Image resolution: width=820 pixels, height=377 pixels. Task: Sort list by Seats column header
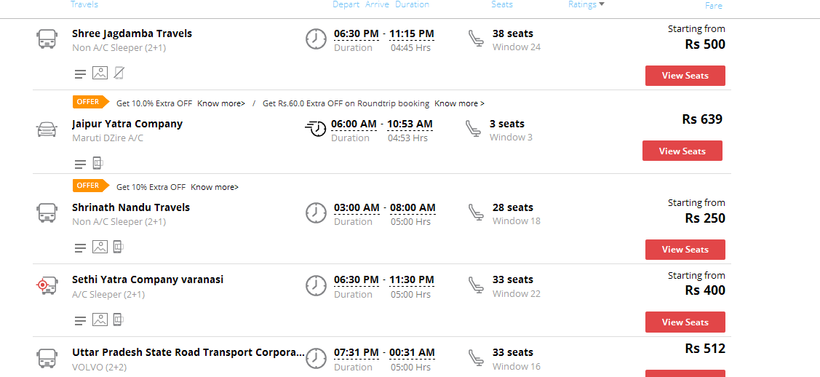[502, 4]
